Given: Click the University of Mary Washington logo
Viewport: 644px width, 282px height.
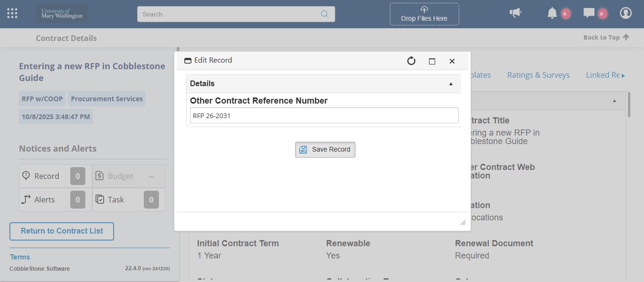Looking at the screenshot, I should pyautogui.click(x=62, y=14).
